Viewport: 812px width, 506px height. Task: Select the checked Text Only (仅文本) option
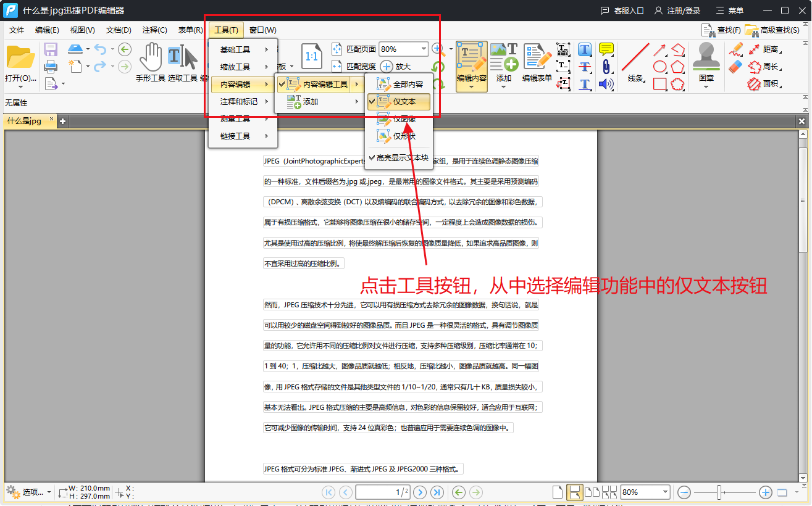tap(399, 102)
